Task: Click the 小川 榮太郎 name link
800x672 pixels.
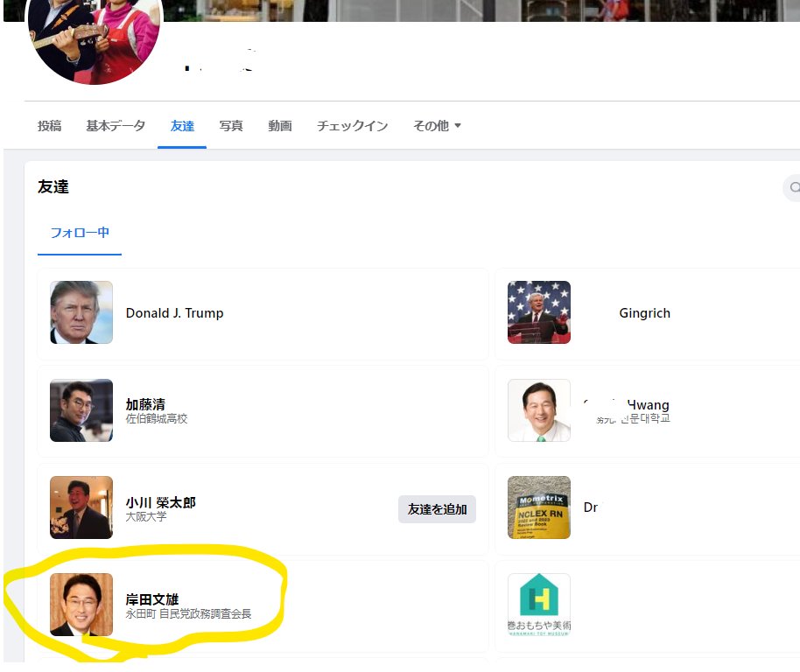Action: 161,502
